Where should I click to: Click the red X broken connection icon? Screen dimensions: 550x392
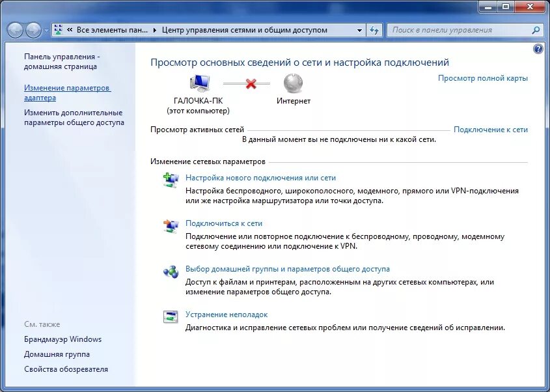[251, 83]
